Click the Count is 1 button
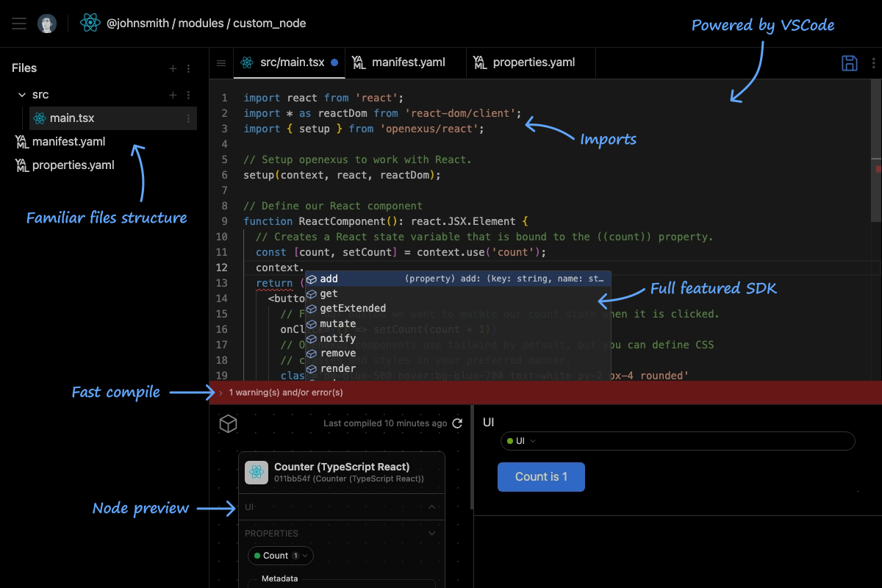Viewport: 882px width, 588px height. [x=541, y=476]
